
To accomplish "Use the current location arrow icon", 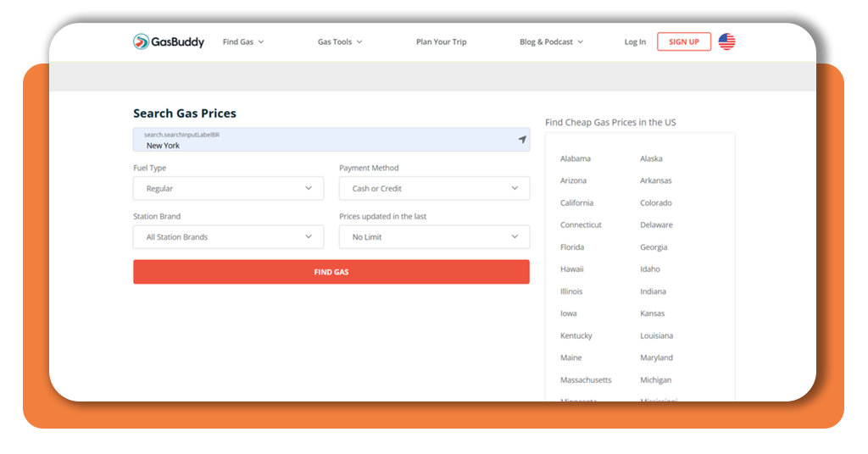I will pos(522,140).
